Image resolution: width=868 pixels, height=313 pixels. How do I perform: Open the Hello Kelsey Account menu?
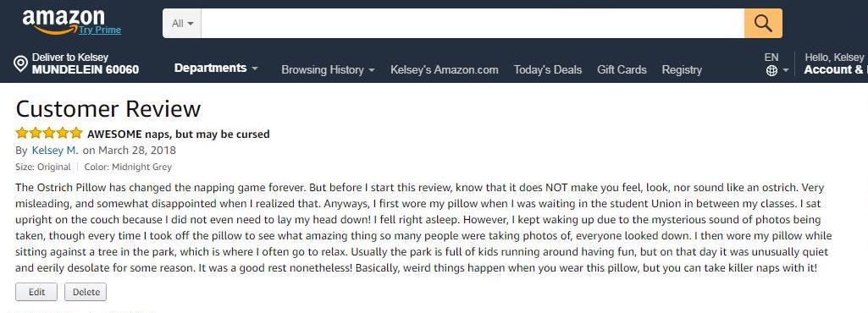[x=836, y=63]
